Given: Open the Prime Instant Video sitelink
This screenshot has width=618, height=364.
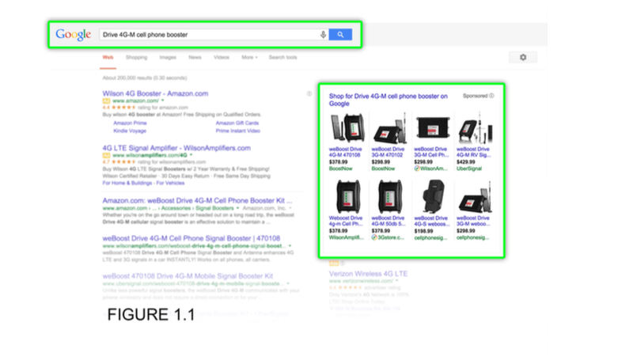Looking at the screenshot, I should 238,131.
